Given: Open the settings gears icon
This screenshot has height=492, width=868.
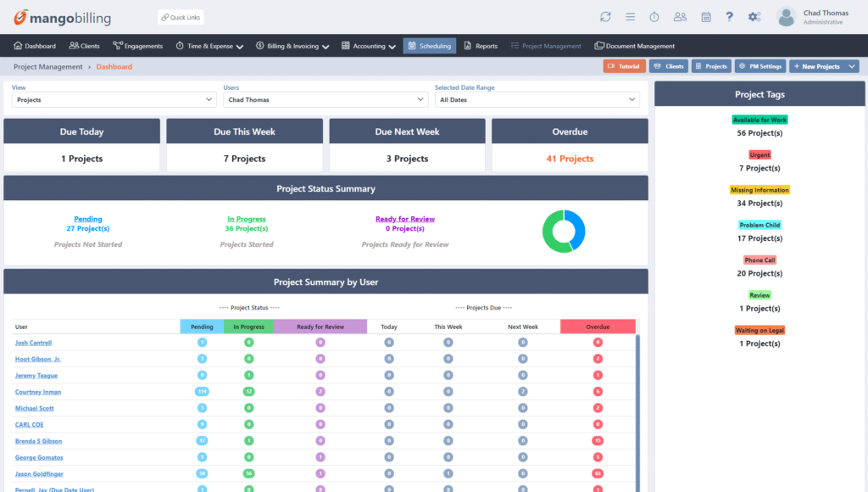Looking at the screenshot, I should coord(754,17).
